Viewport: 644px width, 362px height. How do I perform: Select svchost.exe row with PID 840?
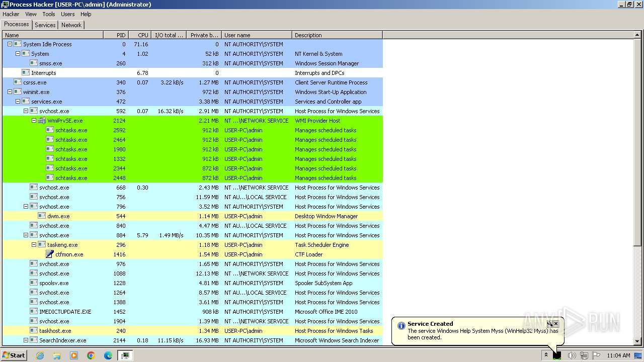coord(193,226)
